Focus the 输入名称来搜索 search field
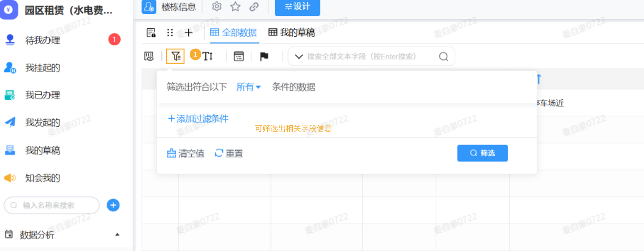The height and width of the screenshot is (251, 644). (x=52, y=205)
